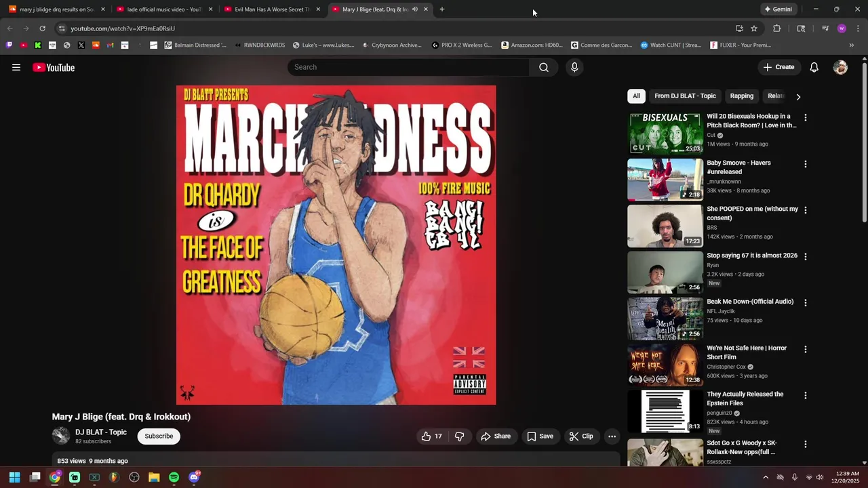
Task: Show more filter chips with right arrow
Action: (x=798, y=97)
